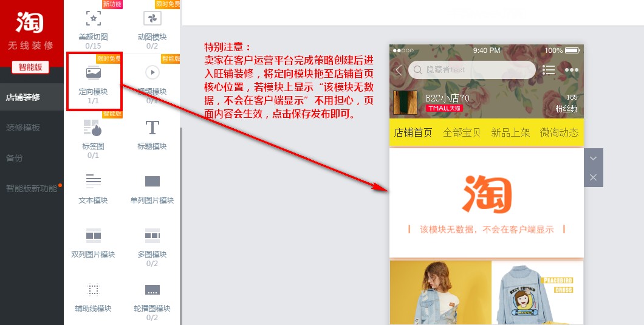Screen dimensions: 644x325
Task: Open 智能版新功能 in left sidebar
Action: click(32, 188)
